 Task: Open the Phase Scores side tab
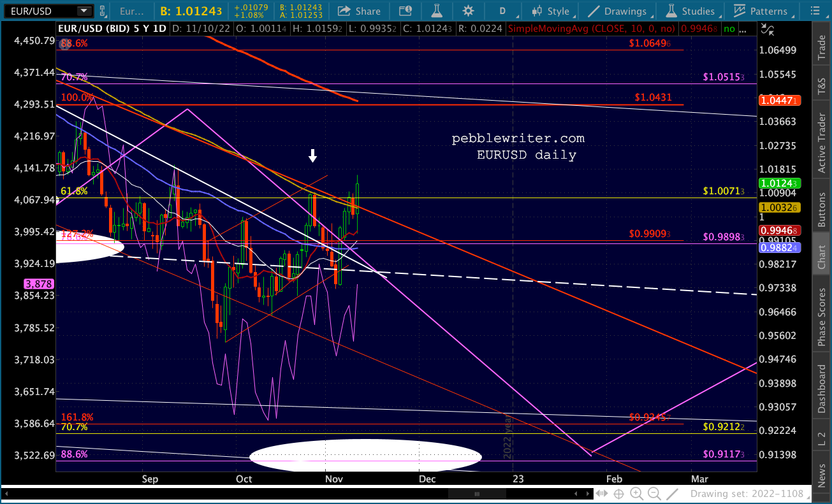tap(821, 317)
